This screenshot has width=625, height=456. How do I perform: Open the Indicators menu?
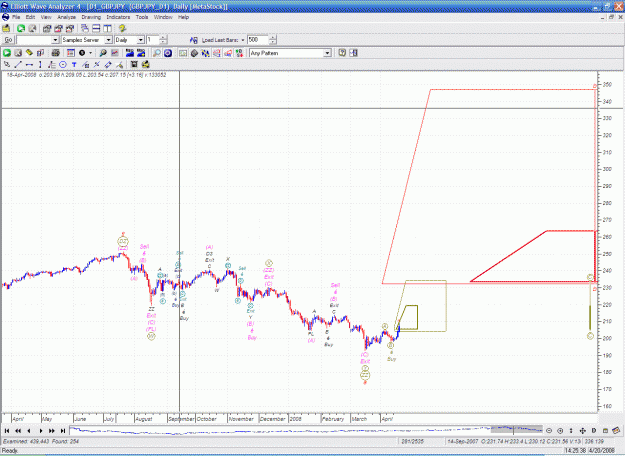(x=118, y=17)
